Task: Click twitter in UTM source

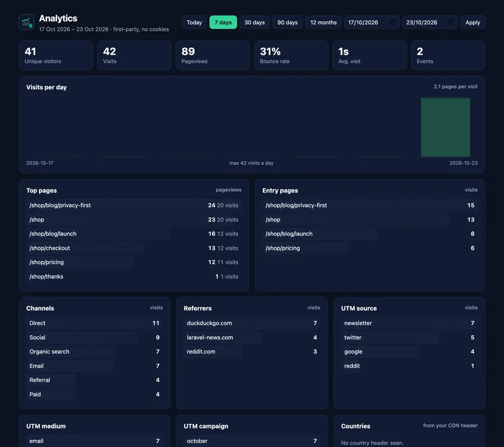Action: coord(409,338)
